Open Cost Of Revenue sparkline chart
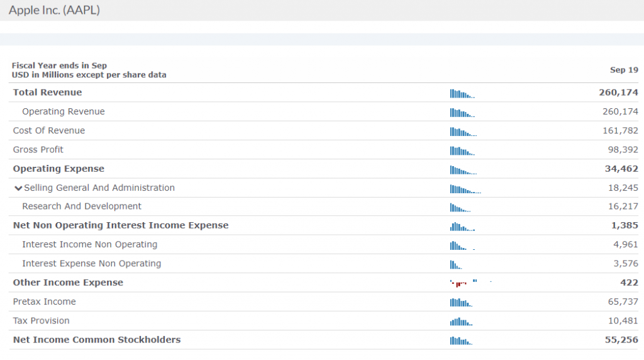 tap(464, 132)
